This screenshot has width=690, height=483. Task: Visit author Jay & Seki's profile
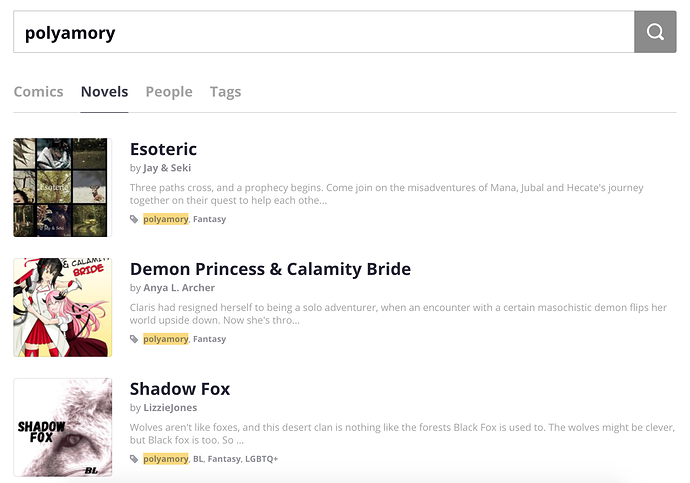[x=167, y=168]
